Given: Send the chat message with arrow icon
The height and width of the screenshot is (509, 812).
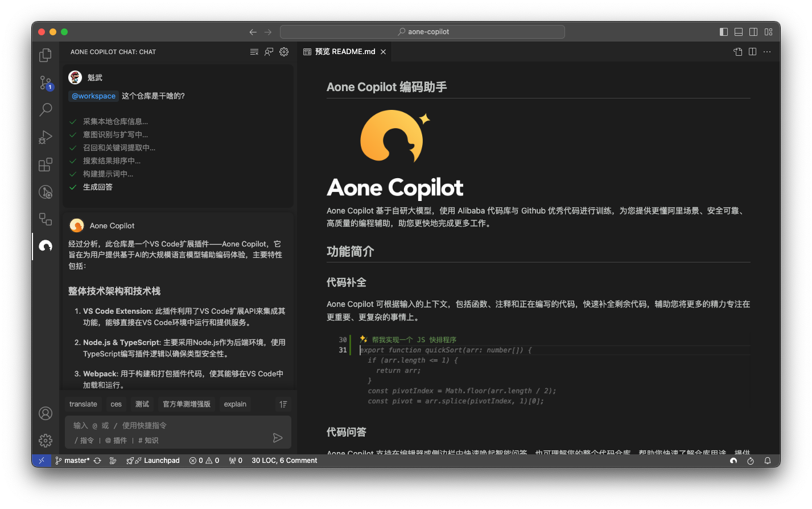Looking at the screenshot, I should pos(278,438).
